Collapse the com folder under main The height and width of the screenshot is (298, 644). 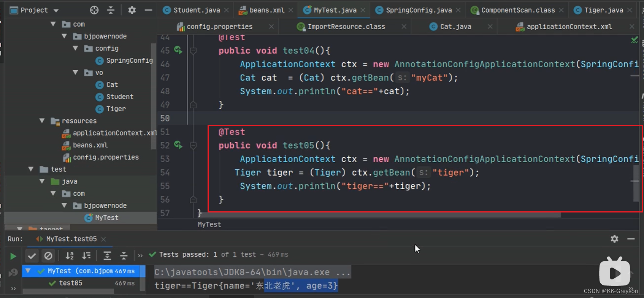pos(53,24)
